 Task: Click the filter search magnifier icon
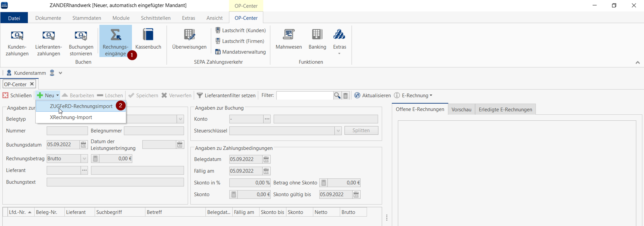click(337, 95)
